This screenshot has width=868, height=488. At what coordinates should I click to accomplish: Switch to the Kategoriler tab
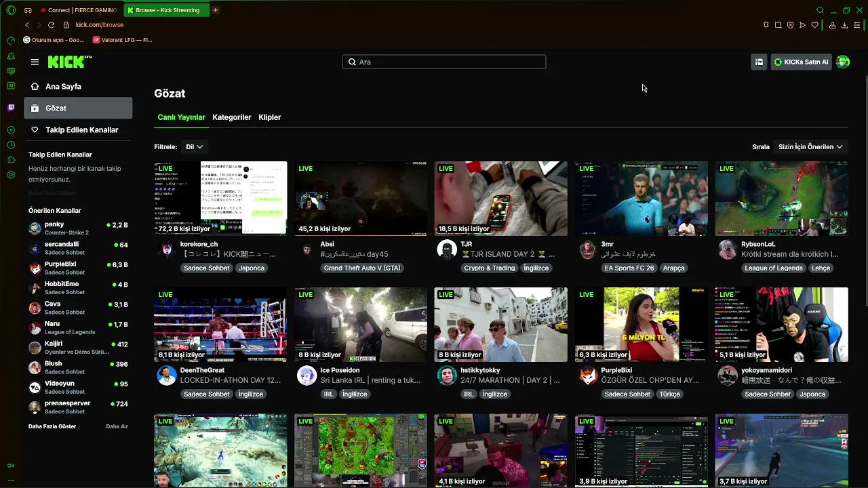[232, 117]
